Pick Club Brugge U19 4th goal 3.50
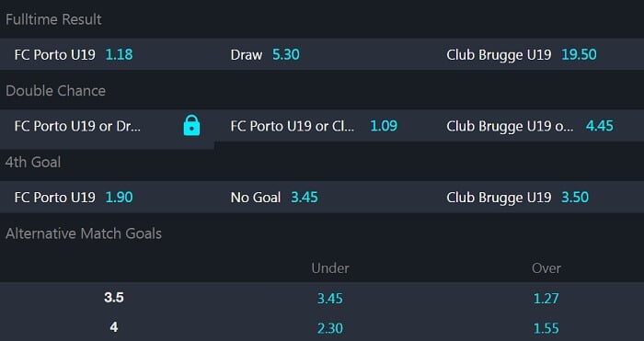The height and width of the screenshot is (341, 644). point(536,198)
